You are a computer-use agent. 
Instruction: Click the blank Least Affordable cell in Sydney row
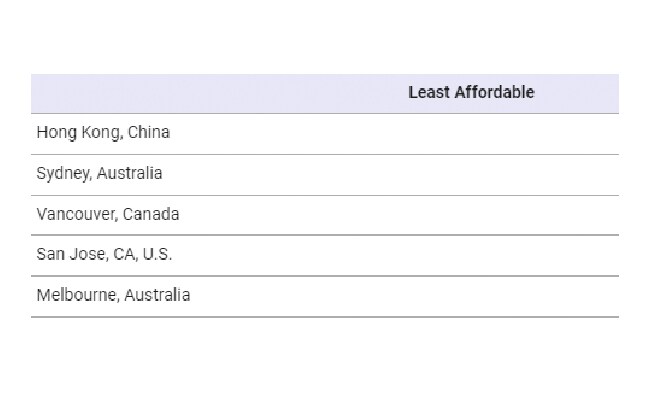pos(471,175)
